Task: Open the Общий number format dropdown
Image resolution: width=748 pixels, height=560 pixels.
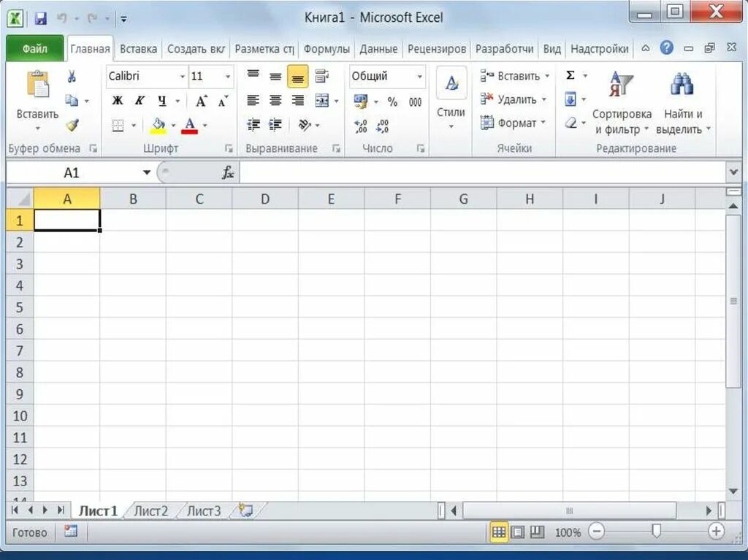Action: [x=420, y=77]
